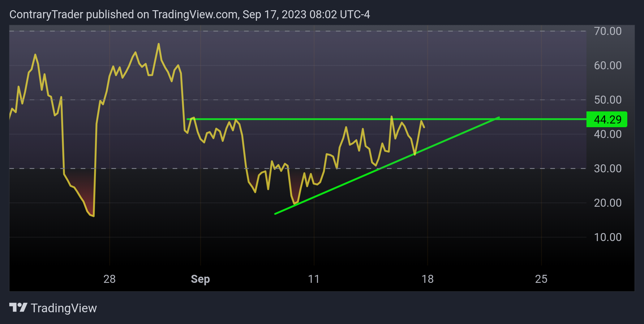Click the 40.00 axis value
This screenshot has height=324, width=644.
pyautogui.click(x=608, y=134)
